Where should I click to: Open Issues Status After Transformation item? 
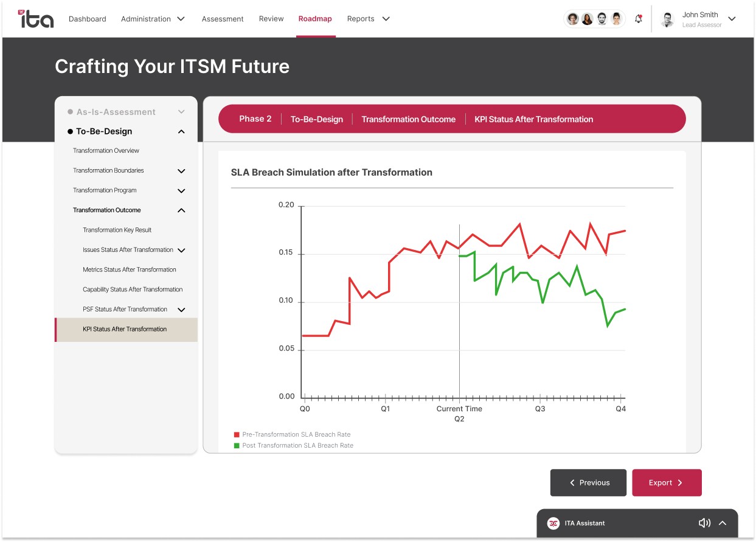(128, 249)
